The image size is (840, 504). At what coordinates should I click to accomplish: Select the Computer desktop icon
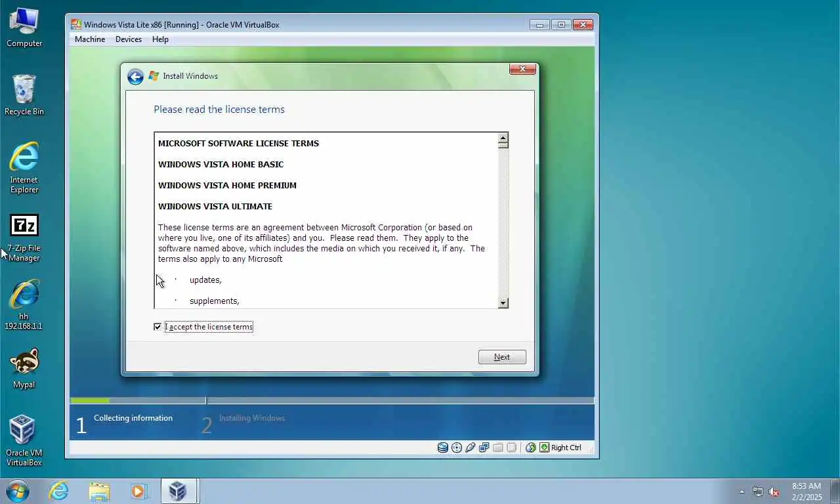tap(24, 28)
